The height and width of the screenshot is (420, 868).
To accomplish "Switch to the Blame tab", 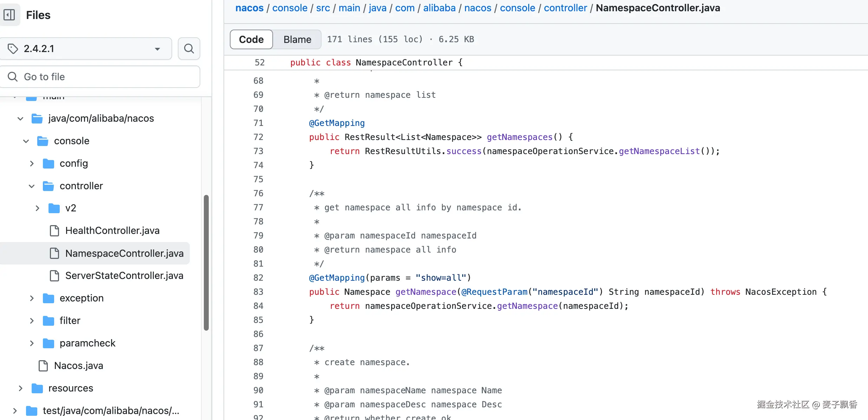I will [x=297, y=39].
